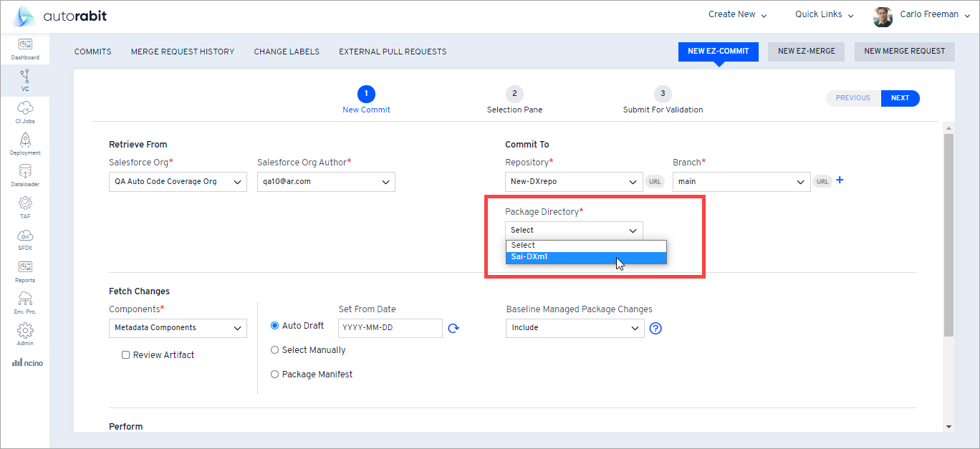This screenshot has height=449, width=980.
Task: Navigate to Deployment via sidebar icon
Action: click(x=24, y=143)
